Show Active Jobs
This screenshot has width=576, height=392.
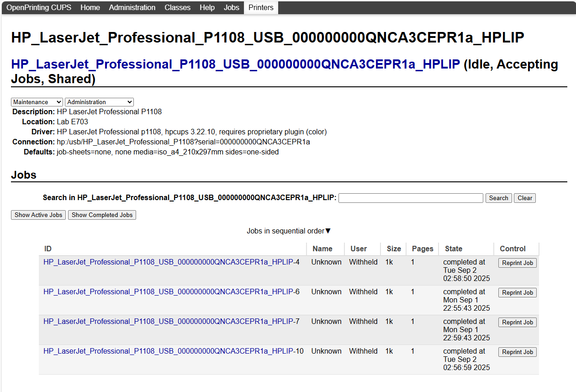pyautogui.click(x=38, y=215)
